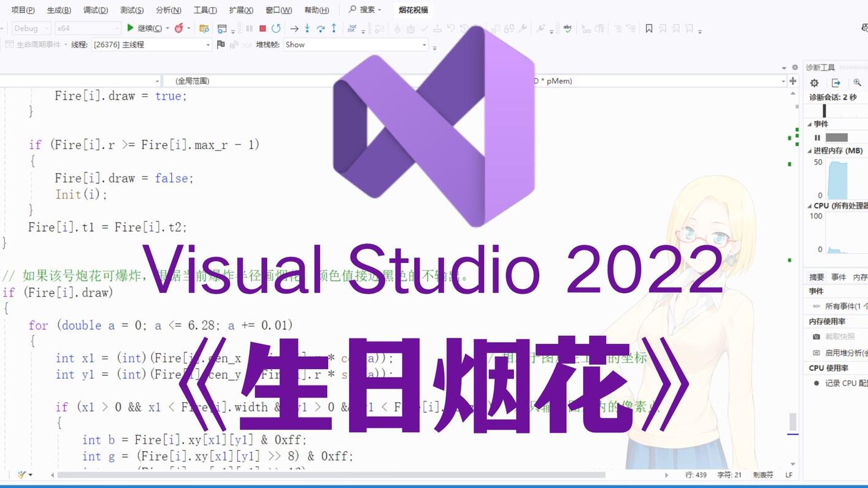This screenshot has height=488, width=868.
Task: Click the find-in-files folder icon
Action: [x=204, y=28]
